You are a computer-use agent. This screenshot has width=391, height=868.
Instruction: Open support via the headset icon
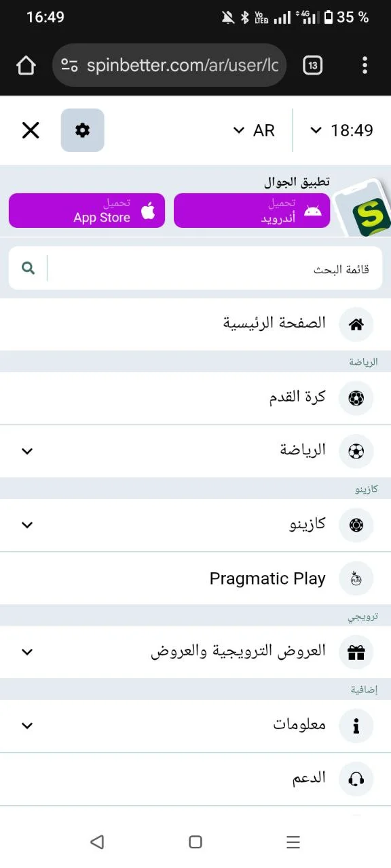[x=356, y=778]
